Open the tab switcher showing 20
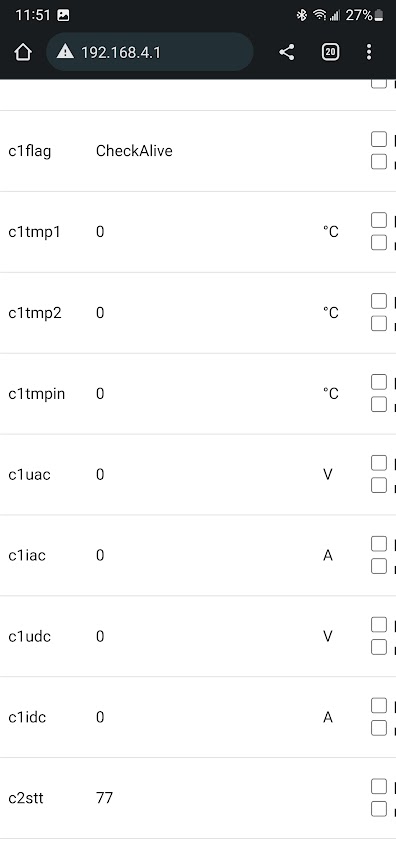 (x=330, y=52)
